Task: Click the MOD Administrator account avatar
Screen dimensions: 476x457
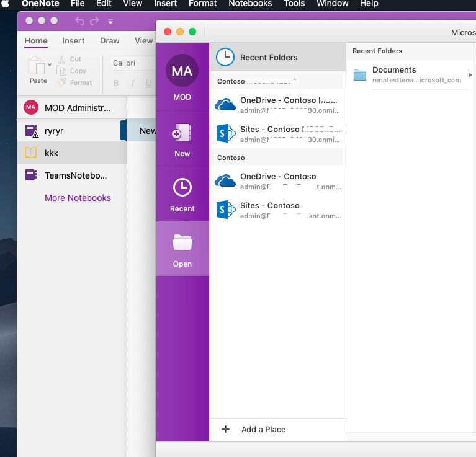Action: (x=31, y=107)
